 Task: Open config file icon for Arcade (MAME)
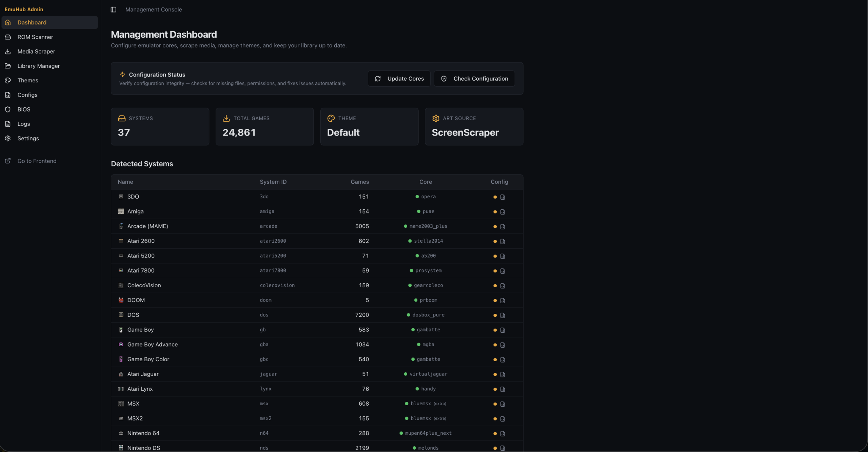[502, 226]
